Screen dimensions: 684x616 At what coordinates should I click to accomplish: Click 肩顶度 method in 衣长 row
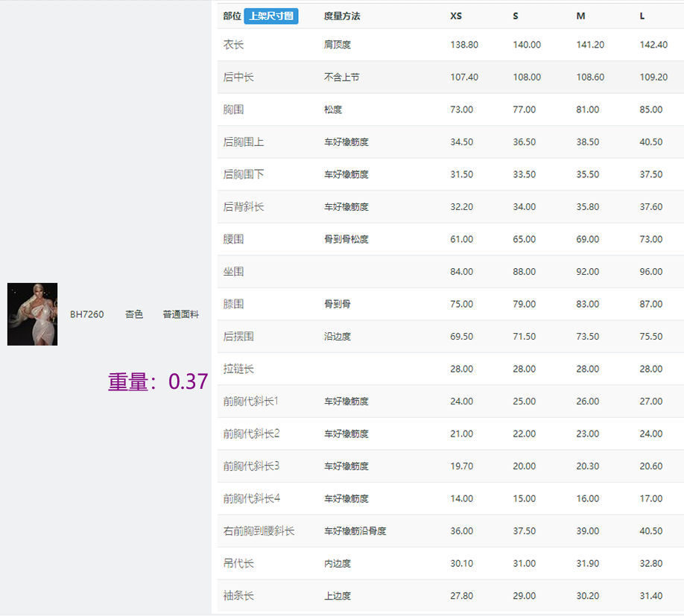pyautogui.click(x=338, y=45)
